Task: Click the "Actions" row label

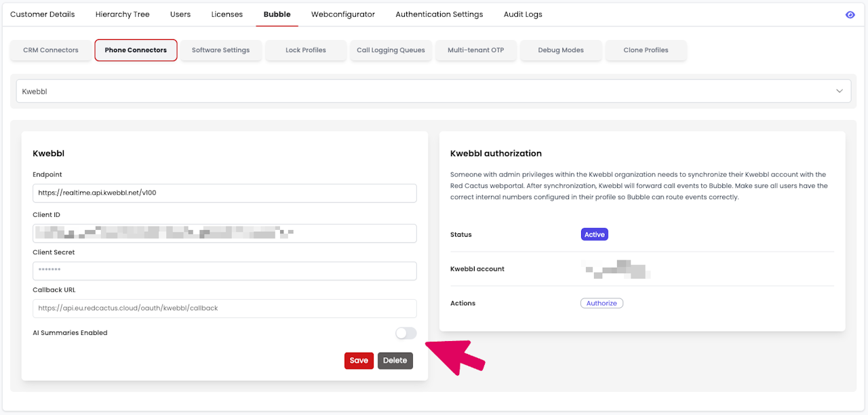Action: click(463, 303)
